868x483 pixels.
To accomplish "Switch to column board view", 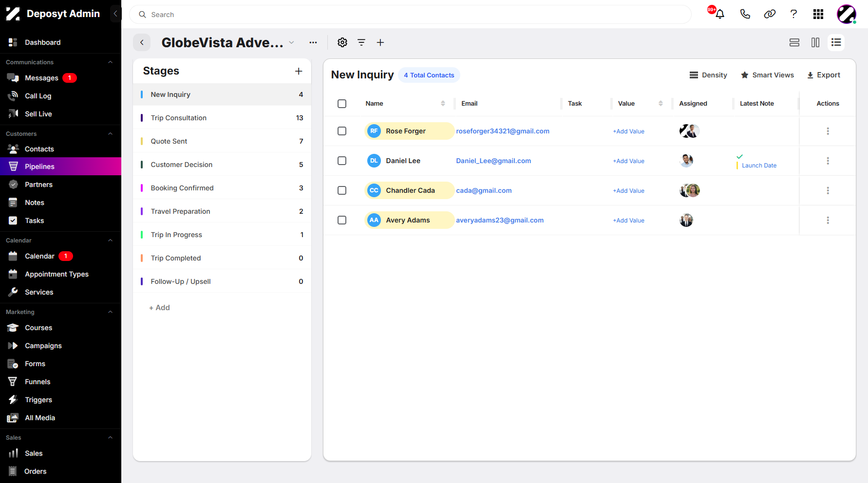I will coord(815,42).
